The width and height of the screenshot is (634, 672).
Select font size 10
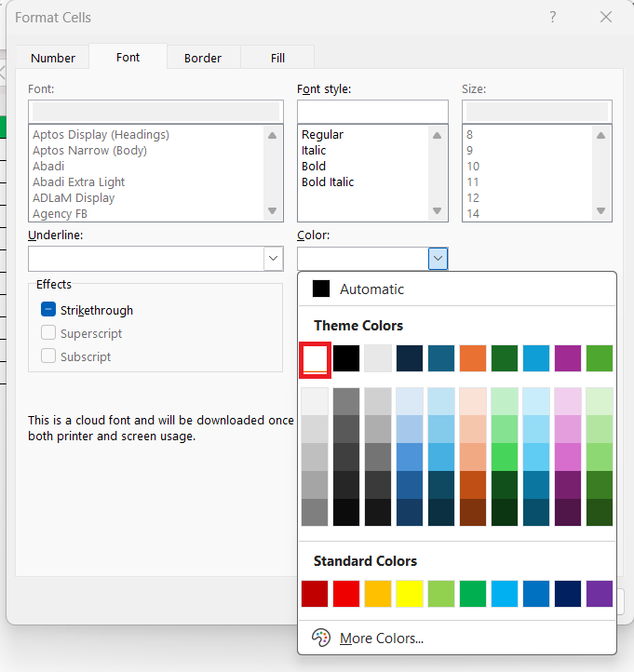click(473, 167)
